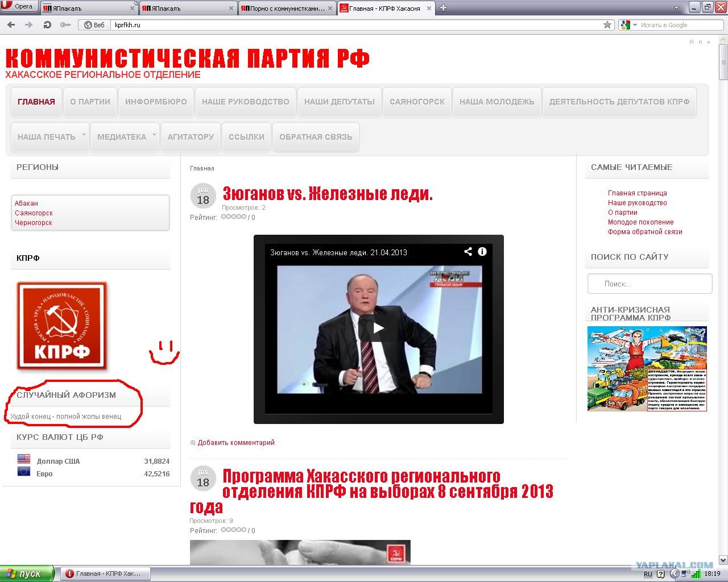Open the tab list dropdown arrow
This screenshot has width=728, height=582.
(x=677, y=8)
